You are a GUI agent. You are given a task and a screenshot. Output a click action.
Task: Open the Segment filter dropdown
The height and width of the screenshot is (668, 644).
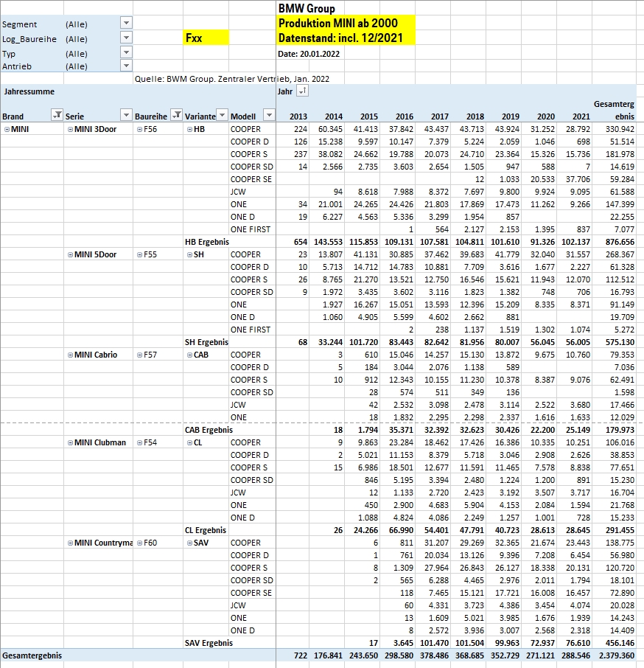tap(126, 23)
